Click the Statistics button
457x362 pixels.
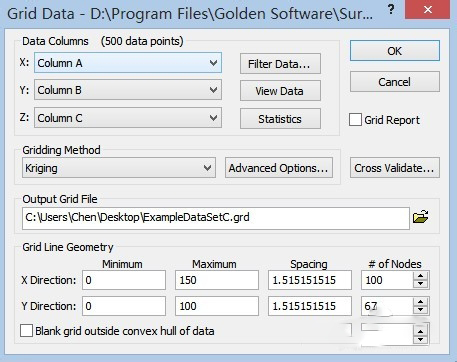point(280,119)
